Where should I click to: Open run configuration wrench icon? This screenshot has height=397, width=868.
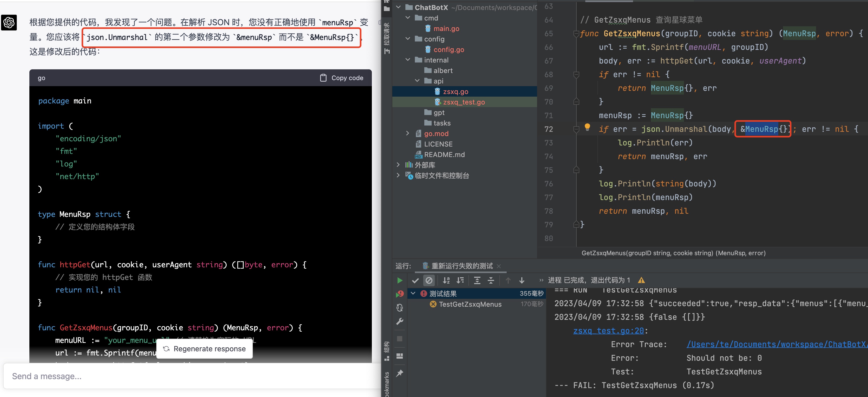tap(400, 321)
